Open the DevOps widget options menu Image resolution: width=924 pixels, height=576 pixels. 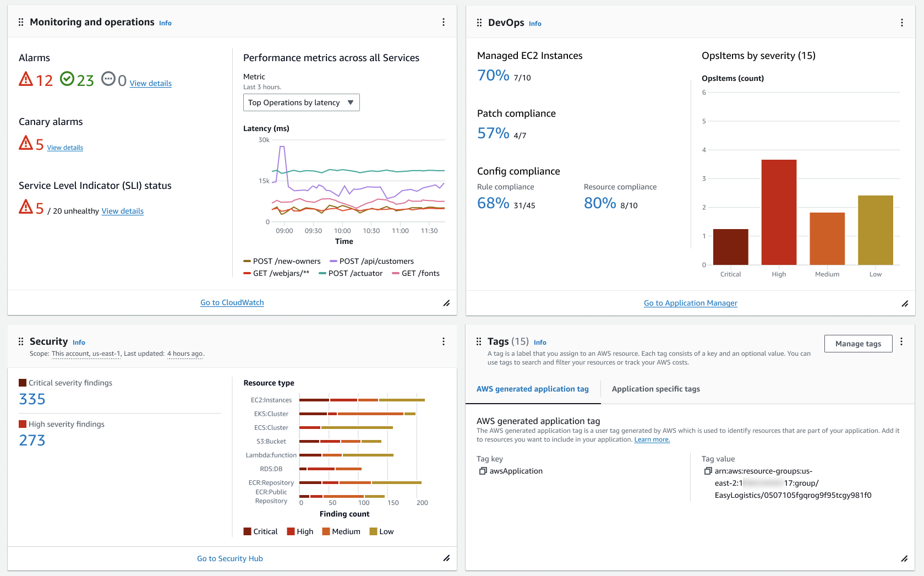tap(902, 23)
